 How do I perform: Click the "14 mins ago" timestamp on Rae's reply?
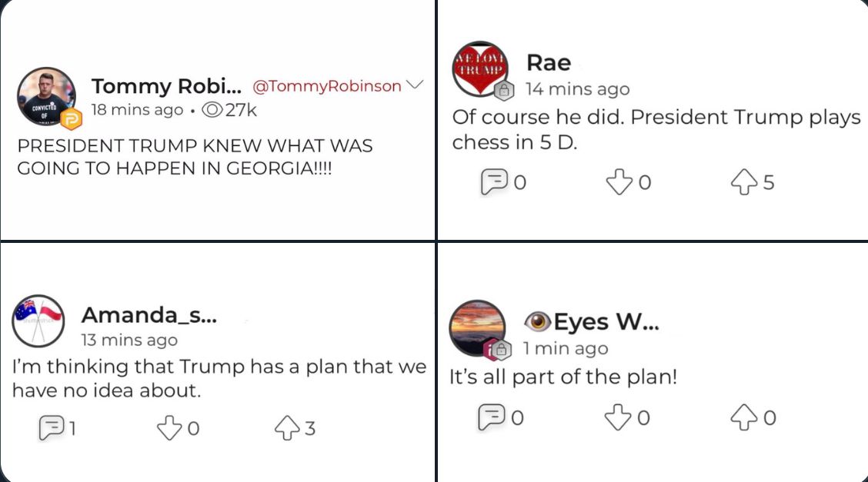577,89
